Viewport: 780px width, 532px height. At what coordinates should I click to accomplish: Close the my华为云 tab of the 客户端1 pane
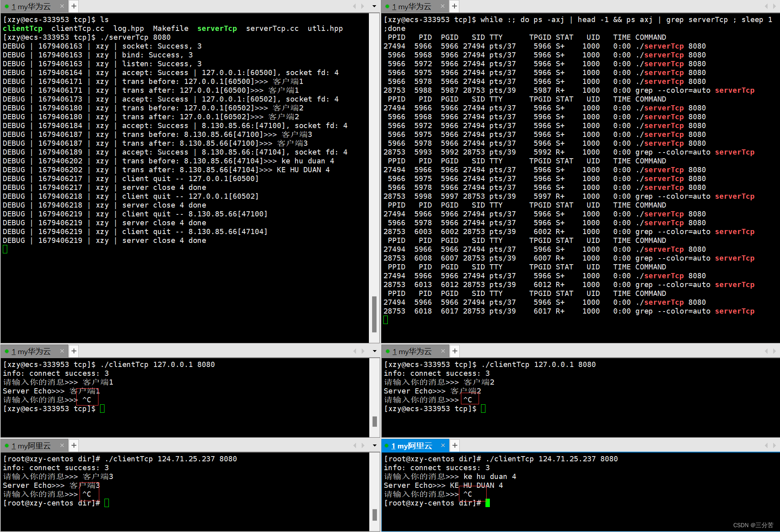(x=62, y=351)
